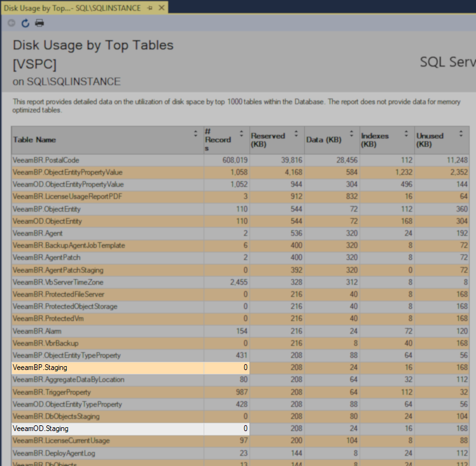Click the 11,248 unused KB value
Image resolution: width=476 pixels, height=466 pixels.
(x=457, y=160)
